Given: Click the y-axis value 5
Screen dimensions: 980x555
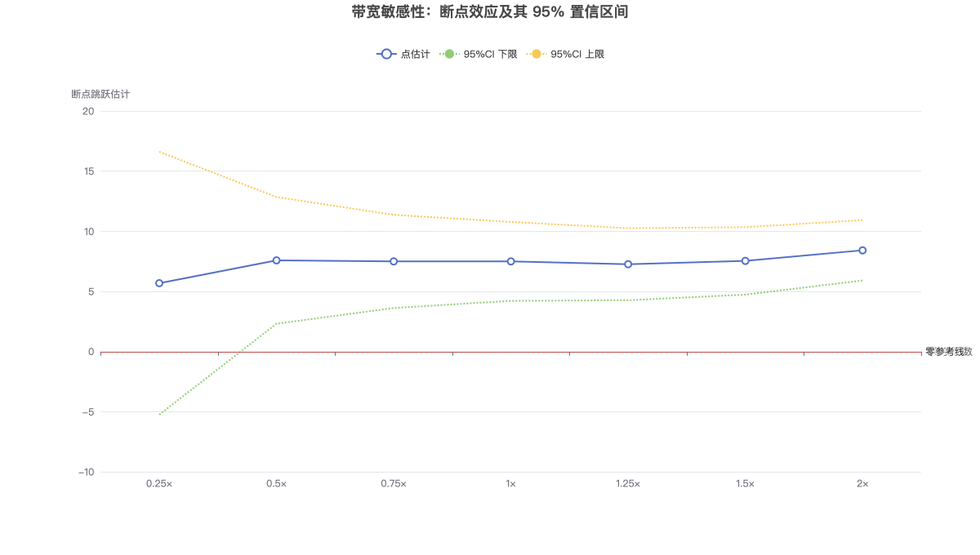Looking at the screenshot, I should tap(91, 291).
